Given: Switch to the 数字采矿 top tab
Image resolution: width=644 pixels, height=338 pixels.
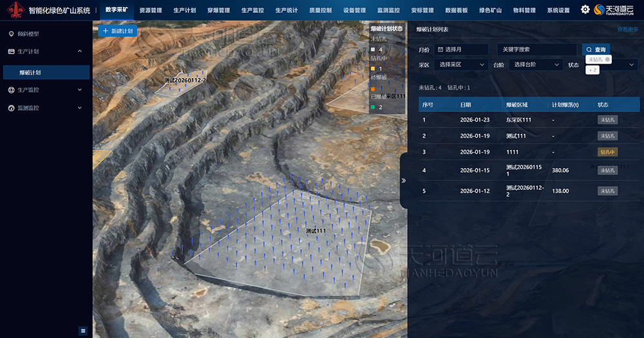Looking at the screenshot, I should [x=117, y=10].
